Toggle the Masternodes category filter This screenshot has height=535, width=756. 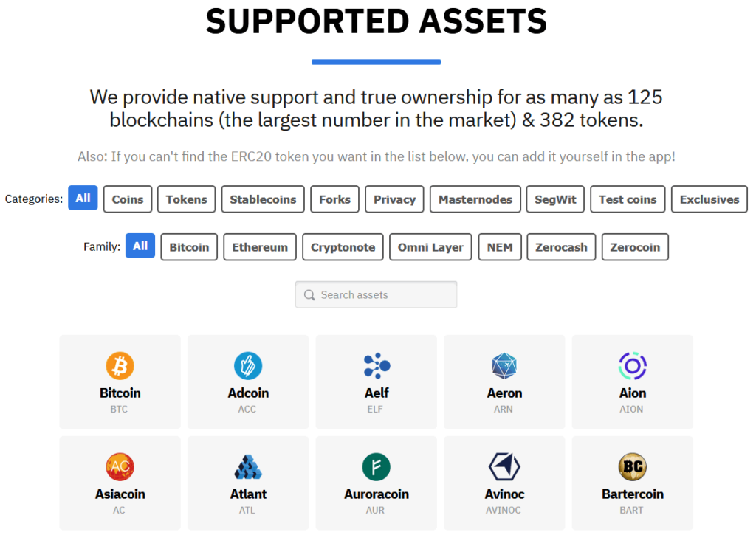(x=475, y=199)
